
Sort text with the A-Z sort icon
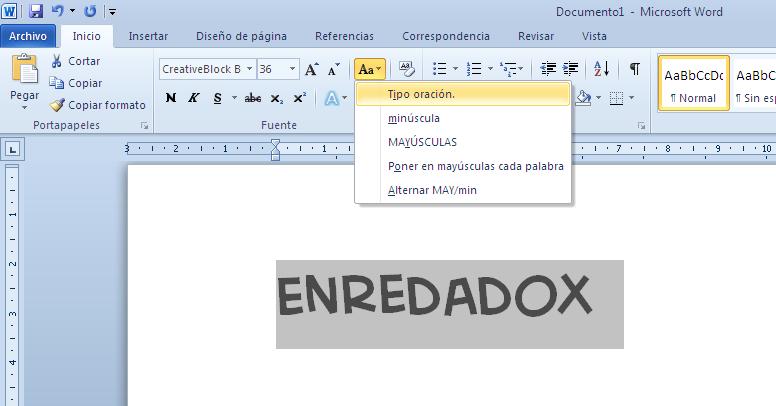[601, 69]
